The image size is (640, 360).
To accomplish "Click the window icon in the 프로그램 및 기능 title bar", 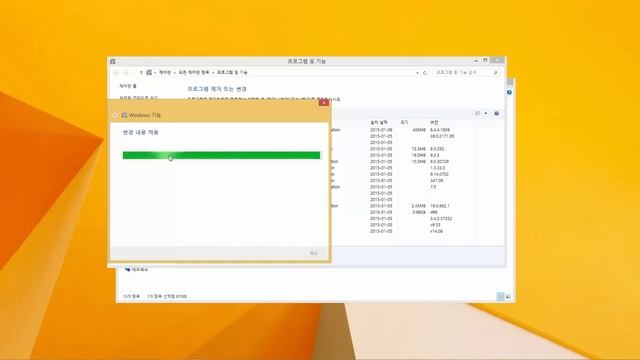I will [113, 61].
